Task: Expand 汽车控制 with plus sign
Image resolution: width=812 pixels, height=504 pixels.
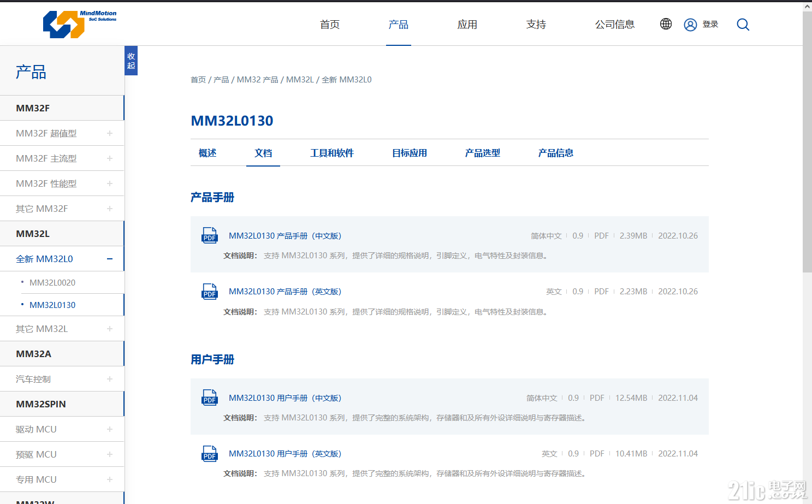Action: coord(110,379)
